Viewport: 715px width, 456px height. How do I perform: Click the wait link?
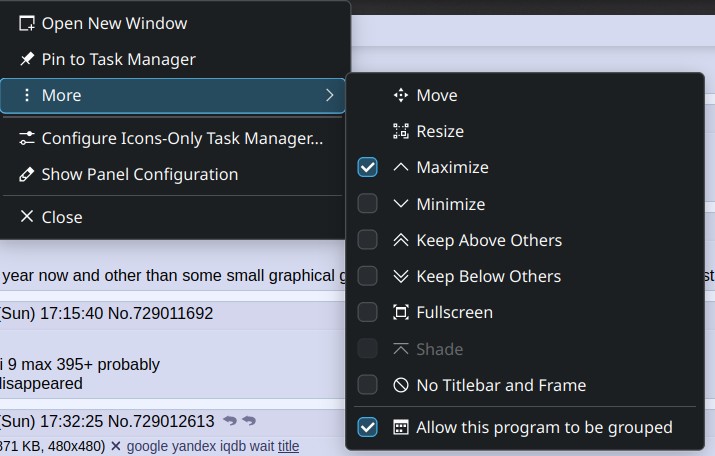click(x=261, y=446)
